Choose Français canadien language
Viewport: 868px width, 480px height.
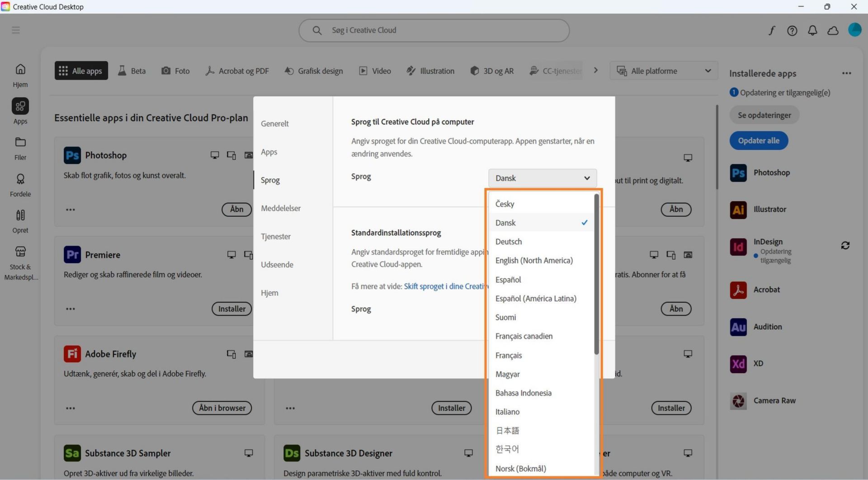[x=541, y=336]
